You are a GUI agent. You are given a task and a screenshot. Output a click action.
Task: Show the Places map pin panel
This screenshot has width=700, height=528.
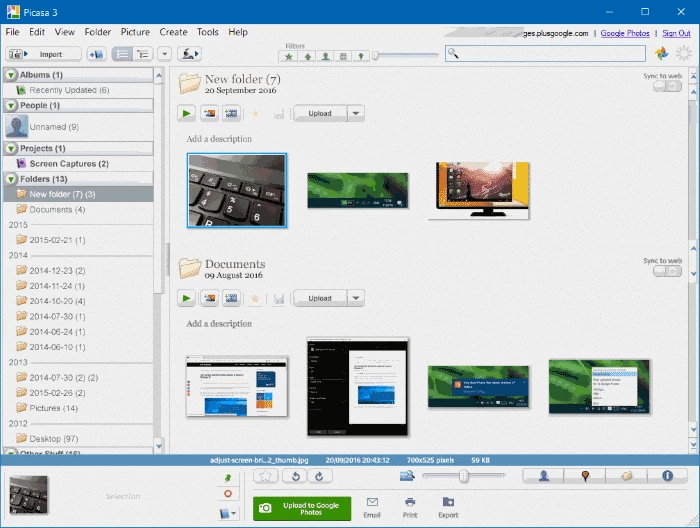(585, 476)
